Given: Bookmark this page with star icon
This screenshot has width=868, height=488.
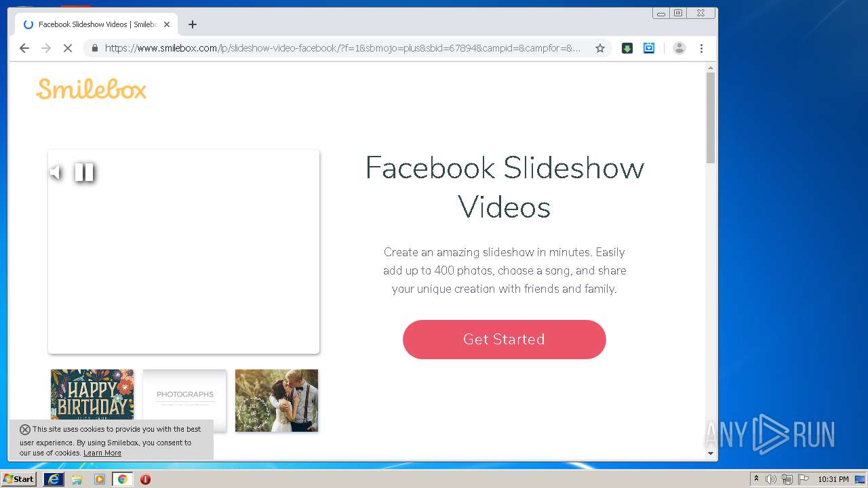Looking at the screenshot, I should (600, 48).
